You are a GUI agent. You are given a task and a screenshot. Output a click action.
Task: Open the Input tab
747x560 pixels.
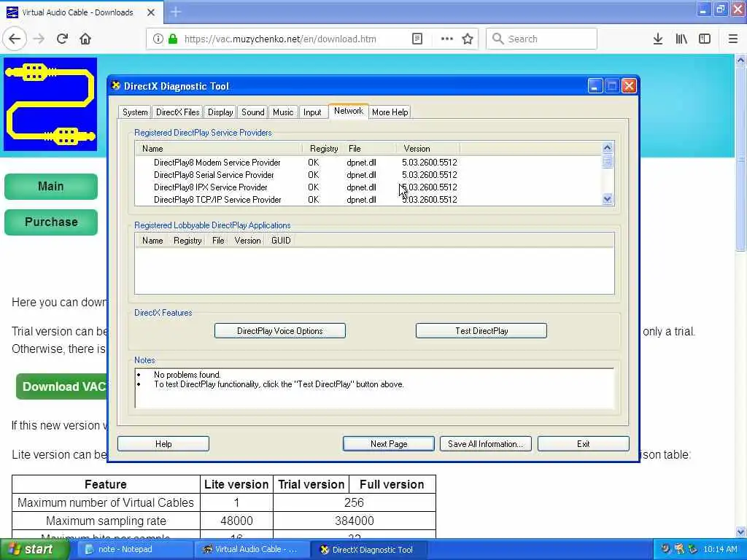(x=312, y=112)
